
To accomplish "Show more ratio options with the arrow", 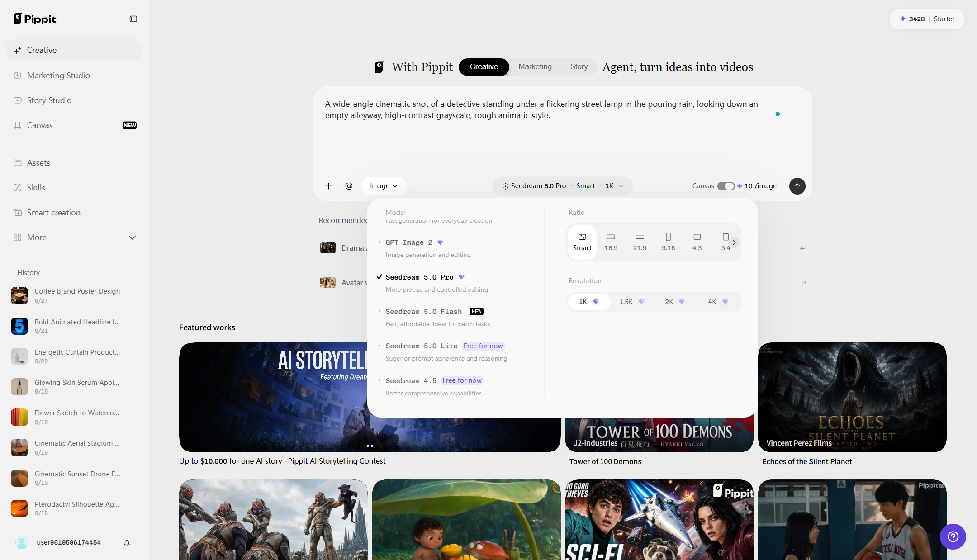I will (x=734, y=242).
